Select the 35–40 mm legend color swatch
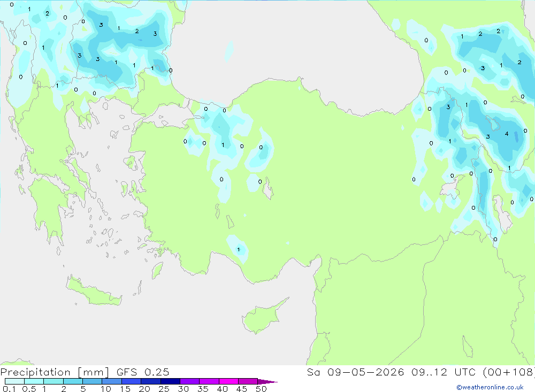 pyautogui.click(x=209, y=381)
